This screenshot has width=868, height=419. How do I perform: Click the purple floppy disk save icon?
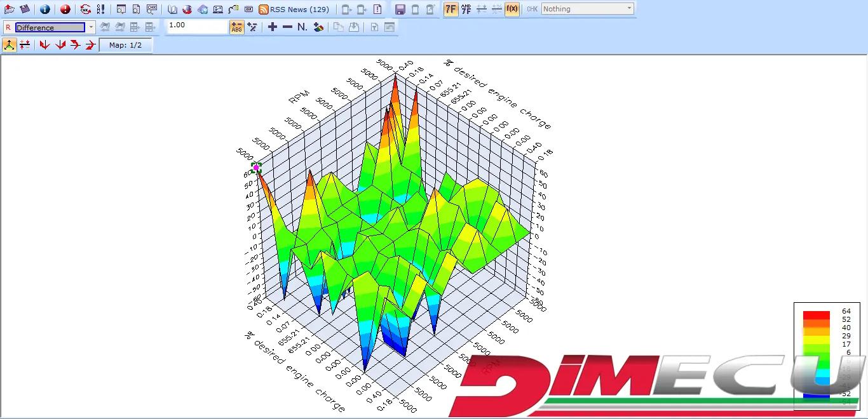[400, 10]
